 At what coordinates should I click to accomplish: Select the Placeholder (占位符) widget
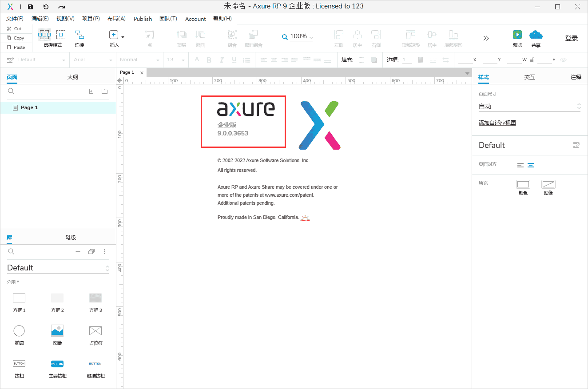tap(95, 331)
